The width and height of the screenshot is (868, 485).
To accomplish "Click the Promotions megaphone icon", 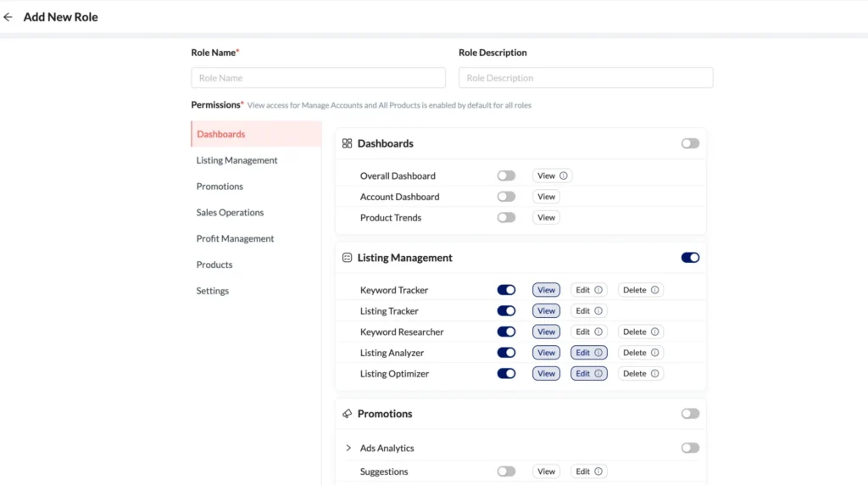I will [x=347, y=414].
